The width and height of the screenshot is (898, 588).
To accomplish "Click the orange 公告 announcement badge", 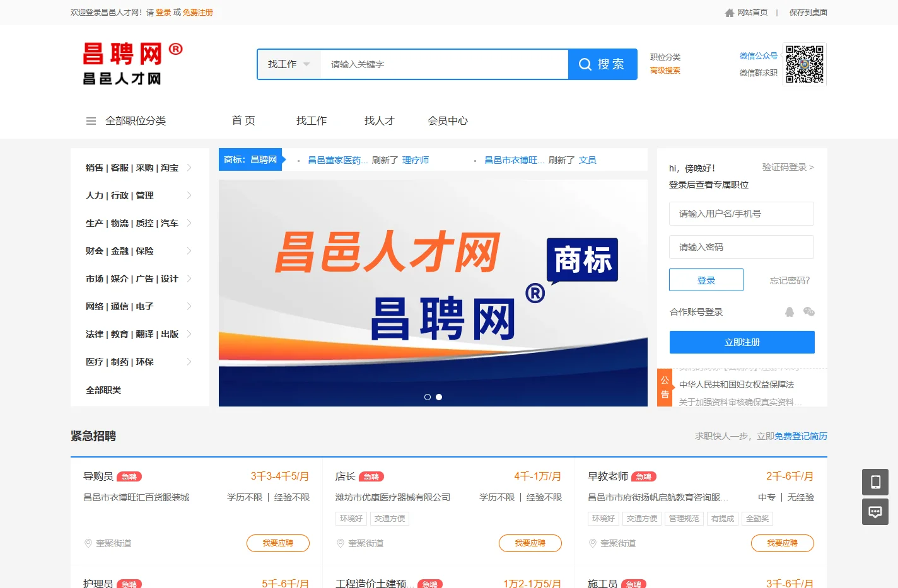I will (x=665, y=388).
